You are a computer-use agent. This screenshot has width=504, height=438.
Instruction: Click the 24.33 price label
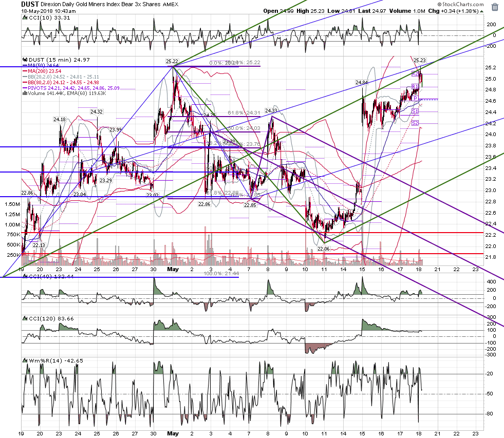click(x=271, y=110)
